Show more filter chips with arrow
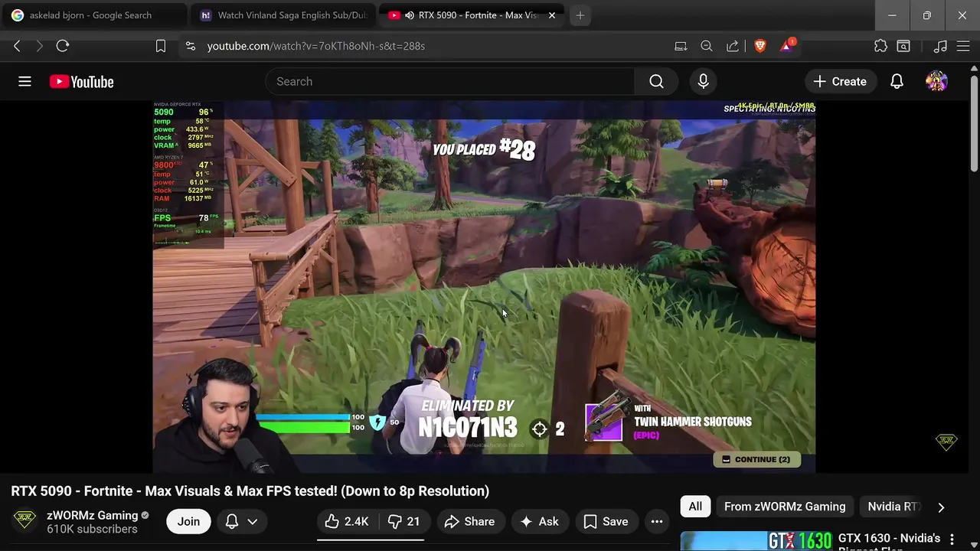 pos(941,507)
